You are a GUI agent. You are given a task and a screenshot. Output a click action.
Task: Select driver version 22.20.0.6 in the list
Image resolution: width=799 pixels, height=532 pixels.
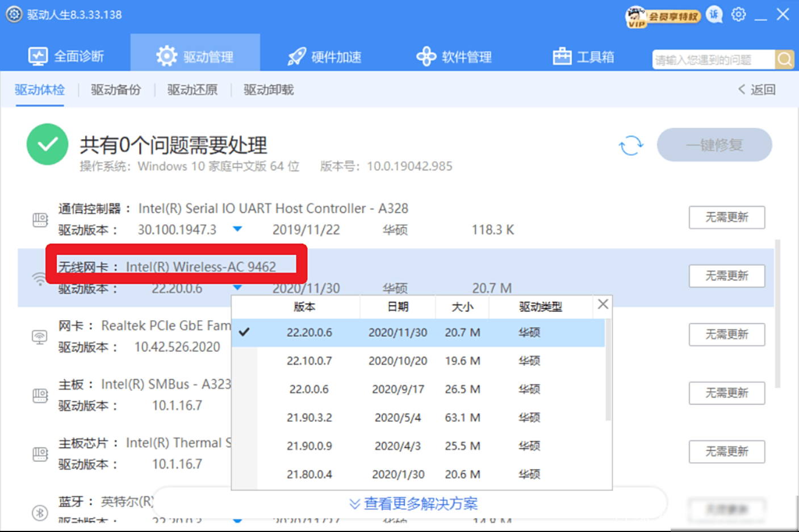418,333
